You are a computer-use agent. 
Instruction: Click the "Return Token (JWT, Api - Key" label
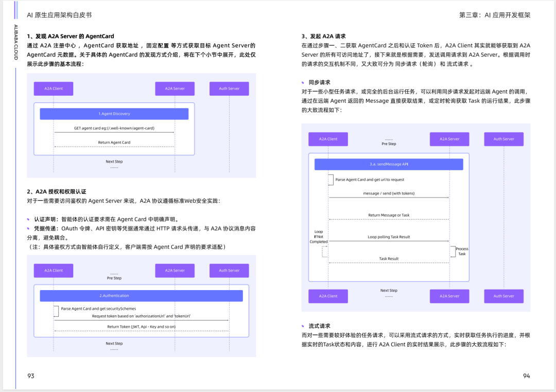pyautogui.click(x=141, y=327)
